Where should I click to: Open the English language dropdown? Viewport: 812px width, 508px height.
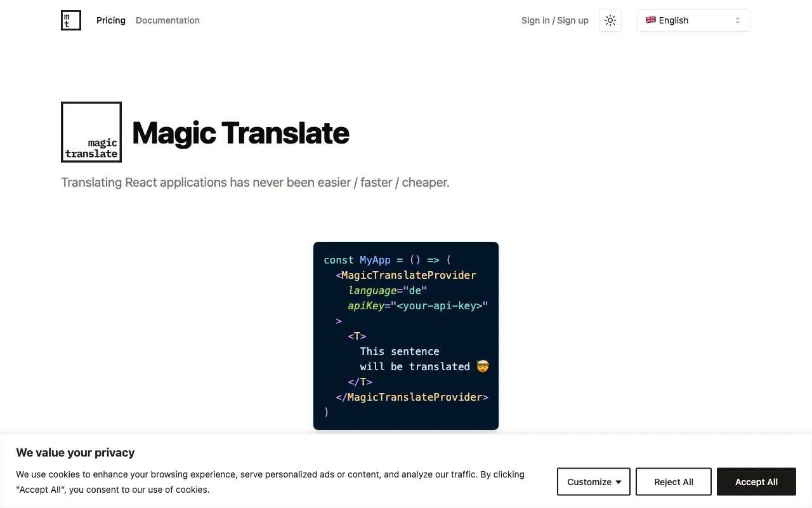point(694,20)
